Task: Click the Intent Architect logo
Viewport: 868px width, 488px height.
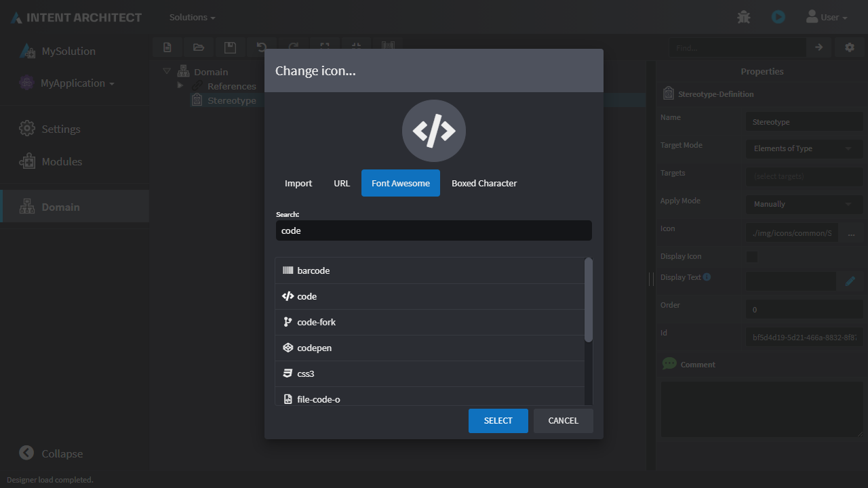Action: (x=76, y=18)
